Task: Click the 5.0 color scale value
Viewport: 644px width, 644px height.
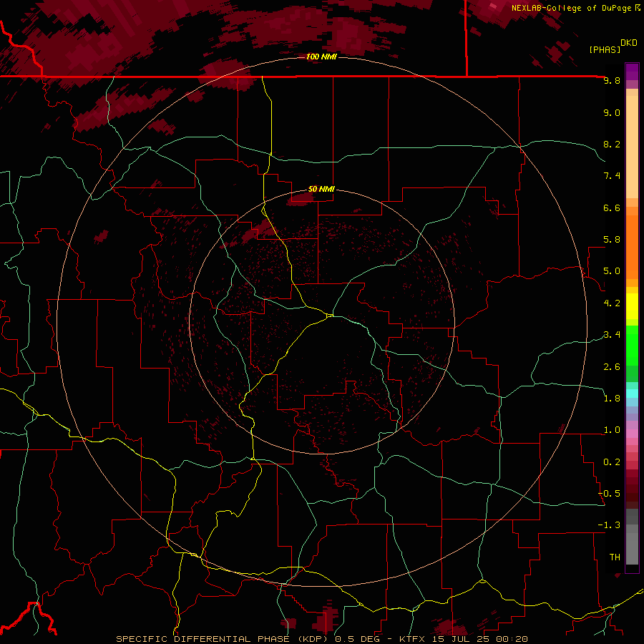Action: click(612, 271)
